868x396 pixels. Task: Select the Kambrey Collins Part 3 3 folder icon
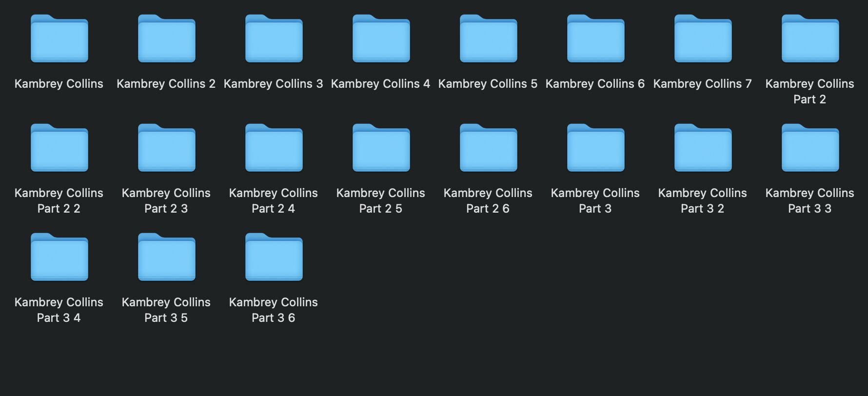click(810, 148)
